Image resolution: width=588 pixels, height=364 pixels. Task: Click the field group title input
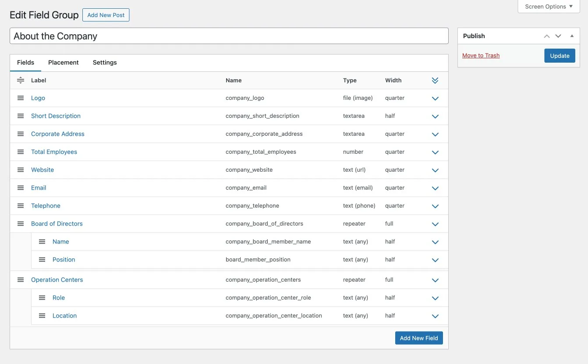(x=229, y=36)
